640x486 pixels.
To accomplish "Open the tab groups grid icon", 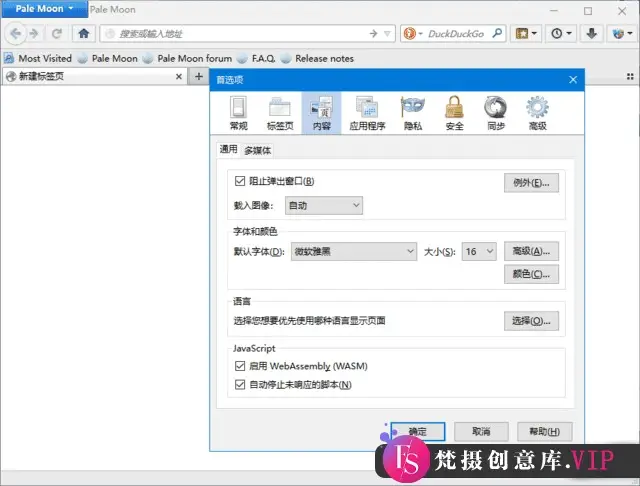I will pyautogui.click(x=630, y=76).
